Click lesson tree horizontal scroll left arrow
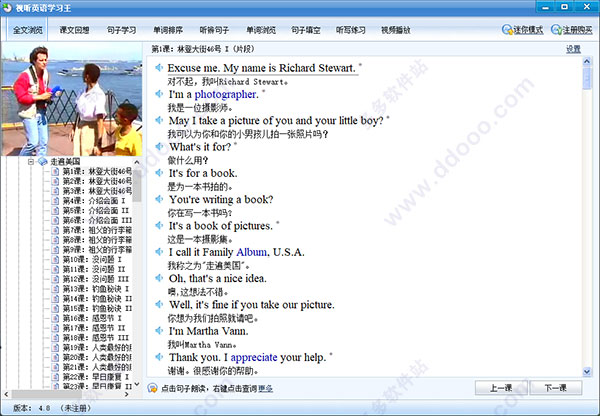This screenshot has height=416, width=600. [x=6, y=394]
